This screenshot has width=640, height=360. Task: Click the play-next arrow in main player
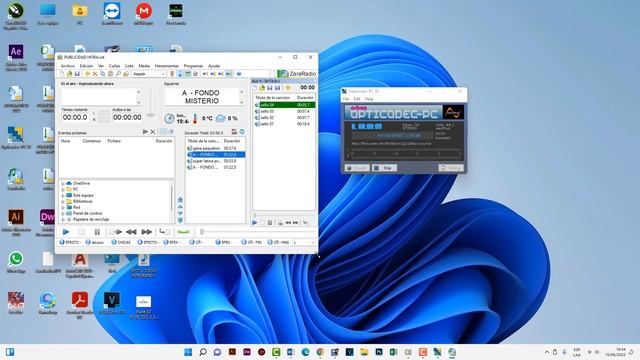click(116, 232)
